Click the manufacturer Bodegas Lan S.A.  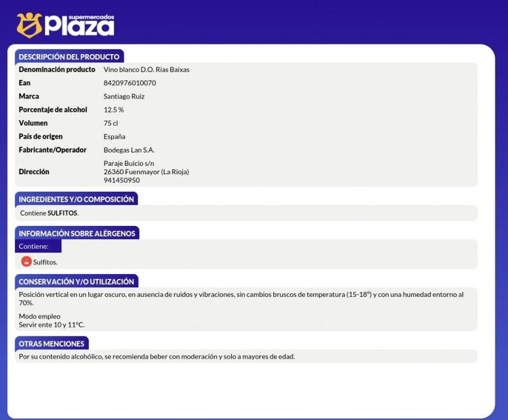[129, 150]
